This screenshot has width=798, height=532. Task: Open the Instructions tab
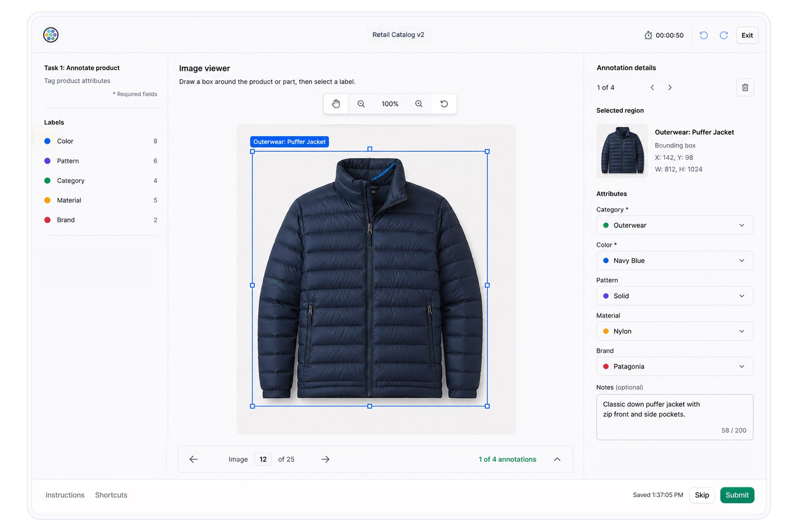coord(65,495)
